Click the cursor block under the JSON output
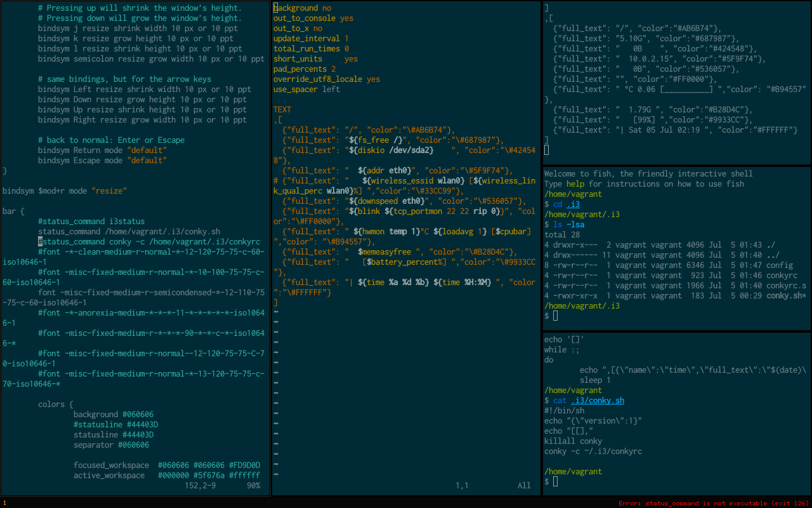Image resolution: width=812 pixels, height=508 pixels. coord(547,150)
